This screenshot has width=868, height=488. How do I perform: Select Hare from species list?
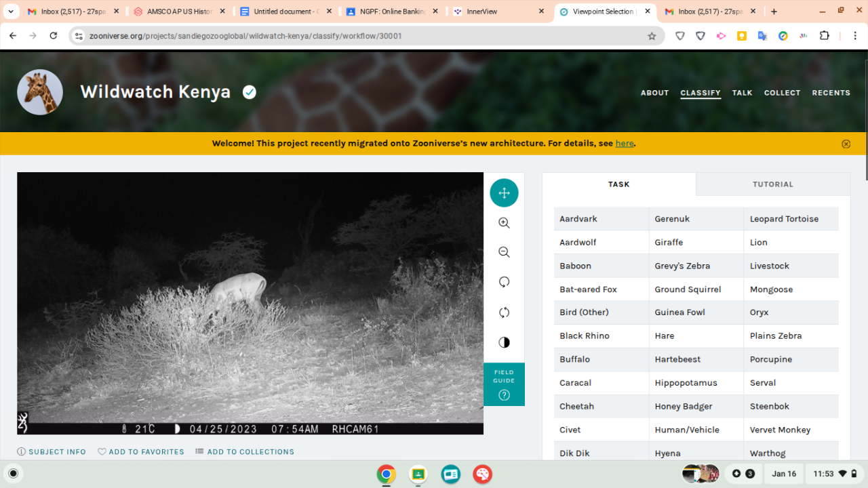[x=696, y=336]
